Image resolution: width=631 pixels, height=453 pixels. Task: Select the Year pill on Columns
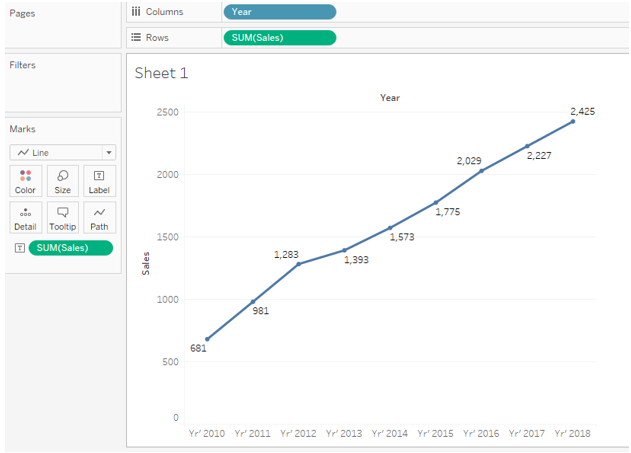coord(279,12)
